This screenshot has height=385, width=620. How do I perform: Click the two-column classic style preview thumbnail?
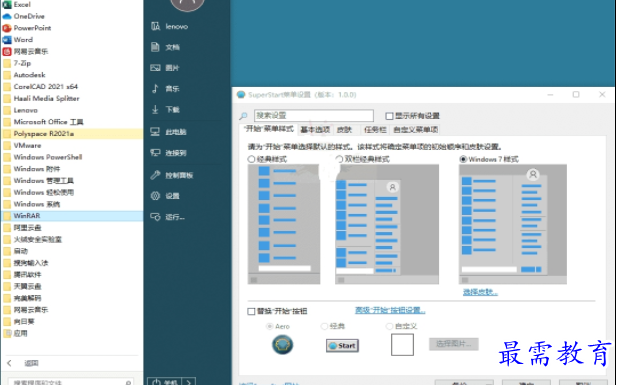[387, 224]
